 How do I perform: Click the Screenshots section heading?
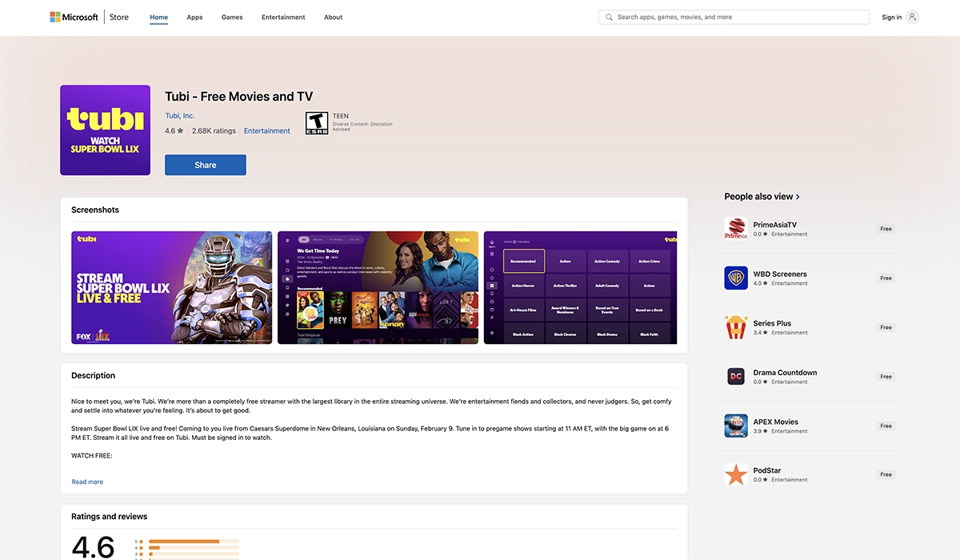95,210
